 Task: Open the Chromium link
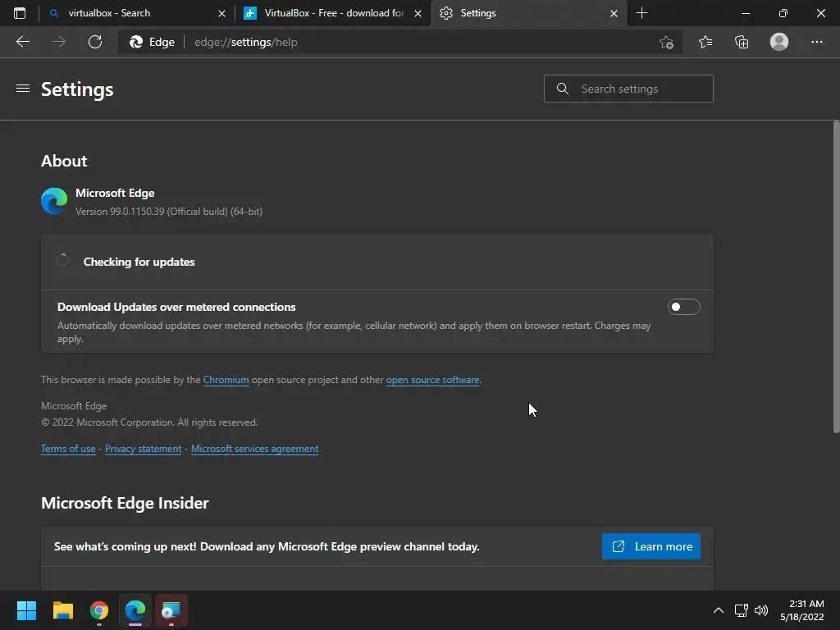click(x=226, y=380)
